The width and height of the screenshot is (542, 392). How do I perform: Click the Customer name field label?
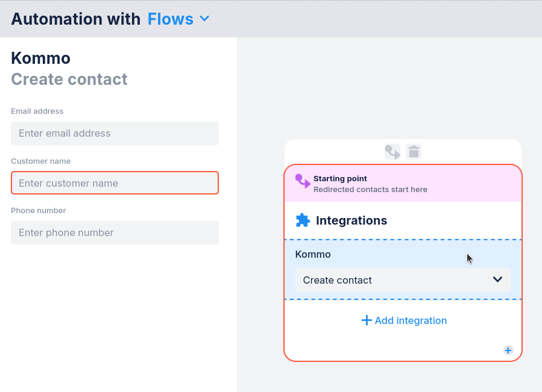pyautogui.click(x=40, y=161)
